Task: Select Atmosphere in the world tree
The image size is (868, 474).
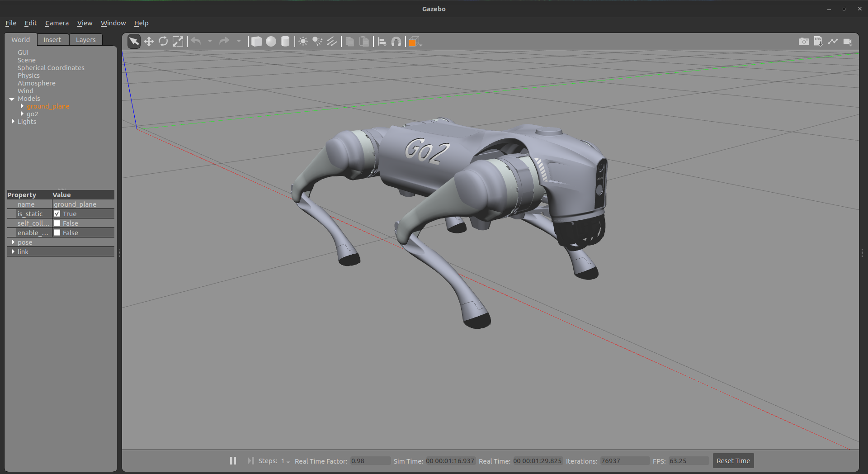Action: tap(37, 83)
